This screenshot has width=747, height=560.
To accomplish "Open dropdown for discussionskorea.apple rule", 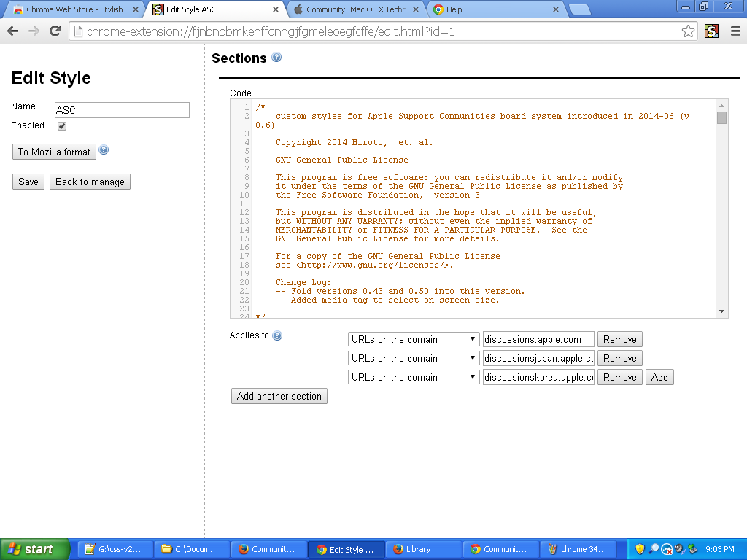I will click(x=414, y=377).
